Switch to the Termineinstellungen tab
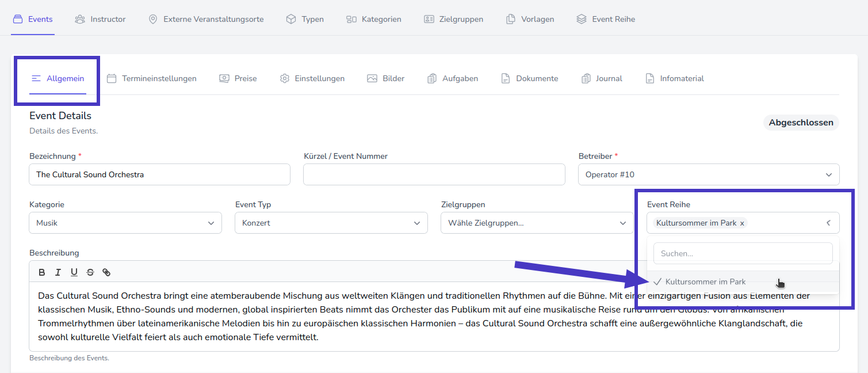The width and height of the screenshot is (868, 373). (x=152, y=78)
